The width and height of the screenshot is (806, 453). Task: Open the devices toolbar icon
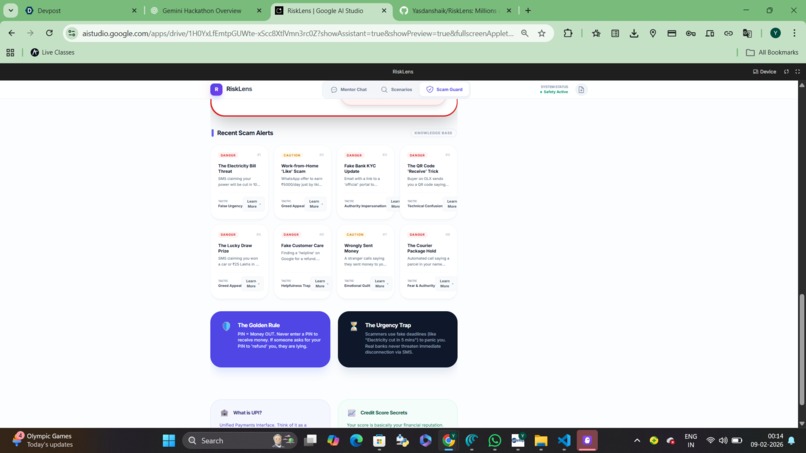click(x=709, y=33)
